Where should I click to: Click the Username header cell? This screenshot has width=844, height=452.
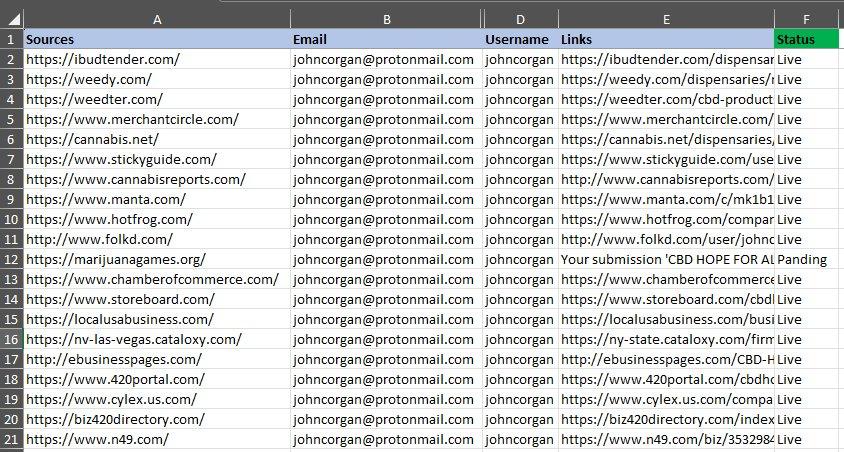(521, 39)
